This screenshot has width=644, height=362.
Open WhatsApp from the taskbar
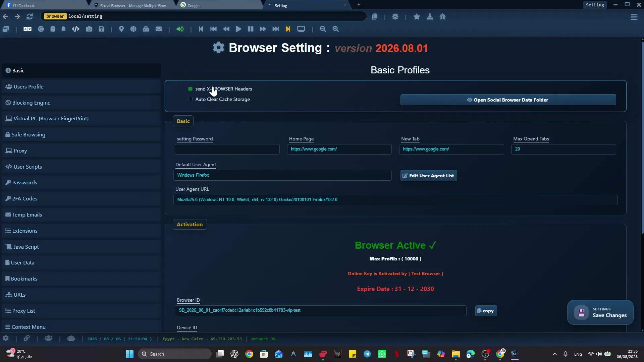point(382,354)
